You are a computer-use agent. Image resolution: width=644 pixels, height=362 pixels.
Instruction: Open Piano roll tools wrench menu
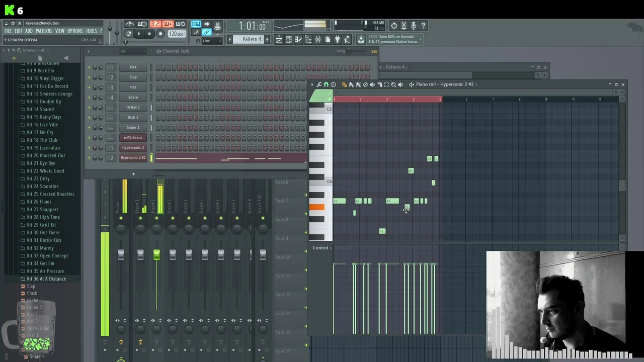pos(319,84)
